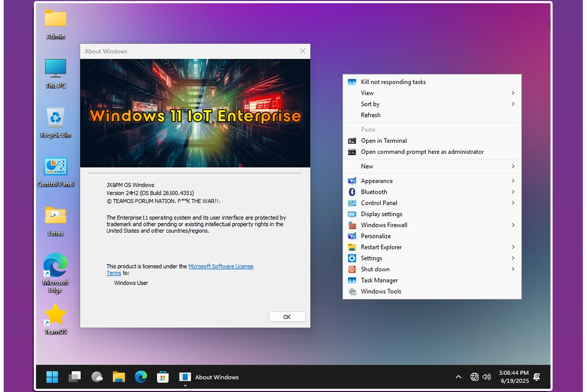Select the Microsoft Edge desktop shortcut
Viewport: 587px width, 392px height.
[x=56, y=273]
